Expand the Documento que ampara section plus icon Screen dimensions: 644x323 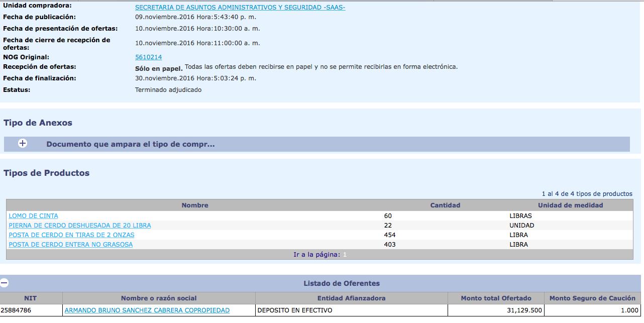pyautogui.click(x=23, y=143)
